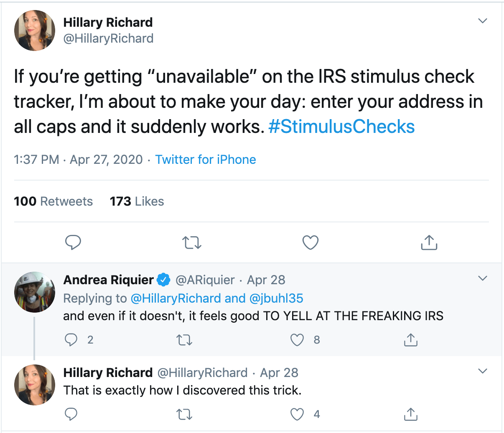Viewport: 504px width, 433px height.
Task: Open the main tweet's options chevron
Action: (483, 20)
